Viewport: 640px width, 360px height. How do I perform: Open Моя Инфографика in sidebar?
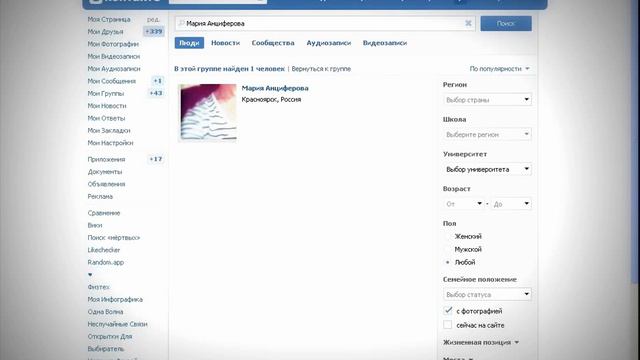(115, 299)
